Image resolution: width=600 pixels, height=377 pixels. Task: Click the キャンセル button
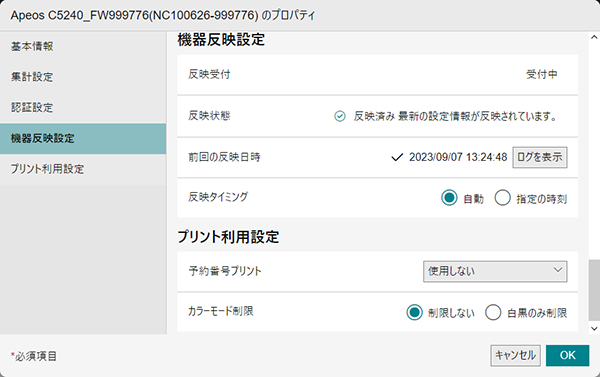(x=515, y=356)
